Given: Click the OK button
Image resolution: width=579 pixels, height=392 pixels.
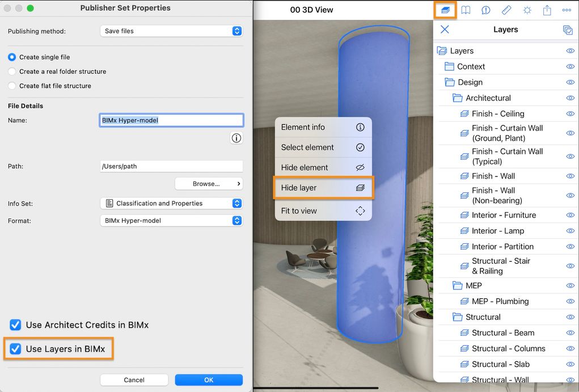Looking at the screenshot, I should 209,380.
